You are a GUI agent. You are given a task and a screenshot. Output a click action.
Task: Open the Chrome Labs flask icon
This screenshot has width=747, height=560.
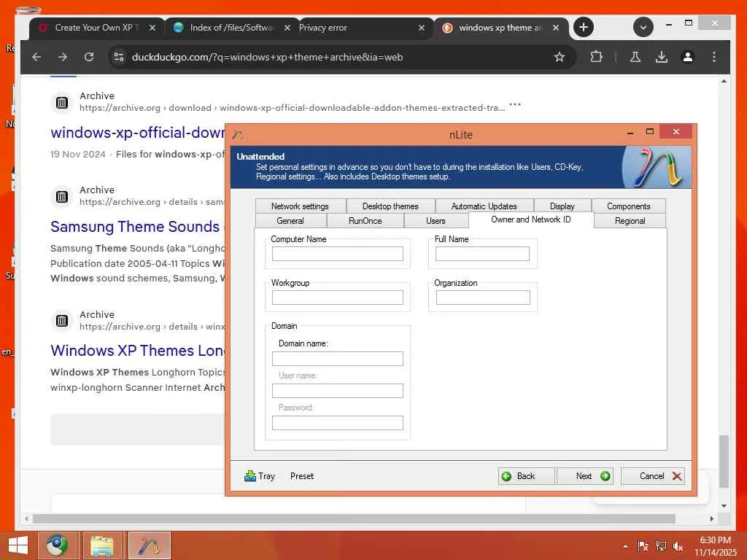(635, 57)
